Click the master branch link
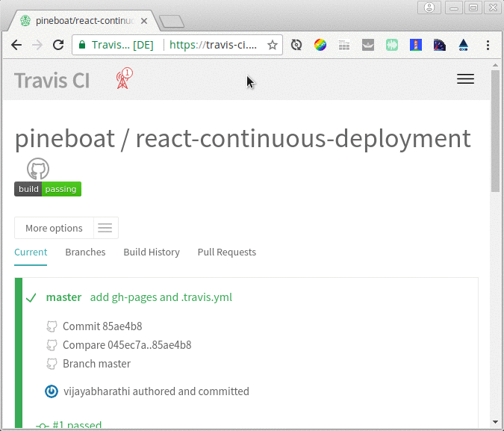Screen dimensions: 504x431 (x=63, y=297)
